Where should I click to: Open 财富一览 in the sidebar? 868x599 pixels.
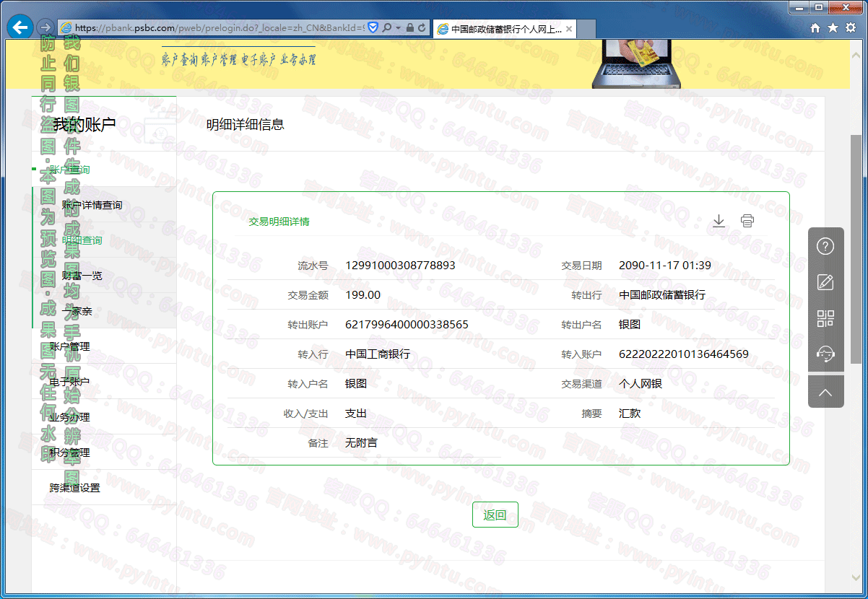tap(82, 276)
